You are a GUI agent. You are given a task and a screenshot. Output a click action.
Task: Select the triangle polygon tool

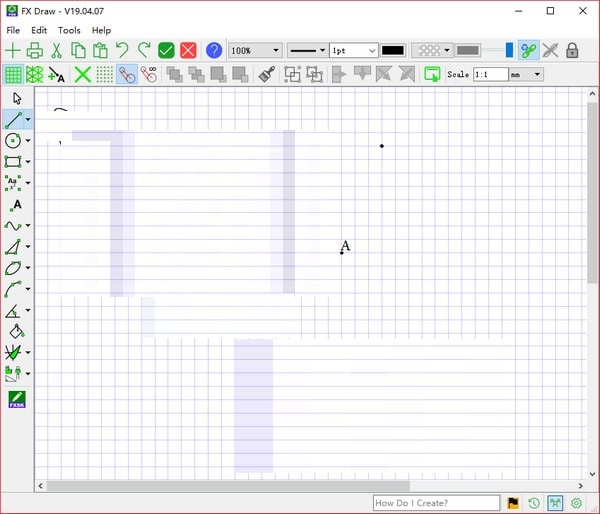point(13,247)
